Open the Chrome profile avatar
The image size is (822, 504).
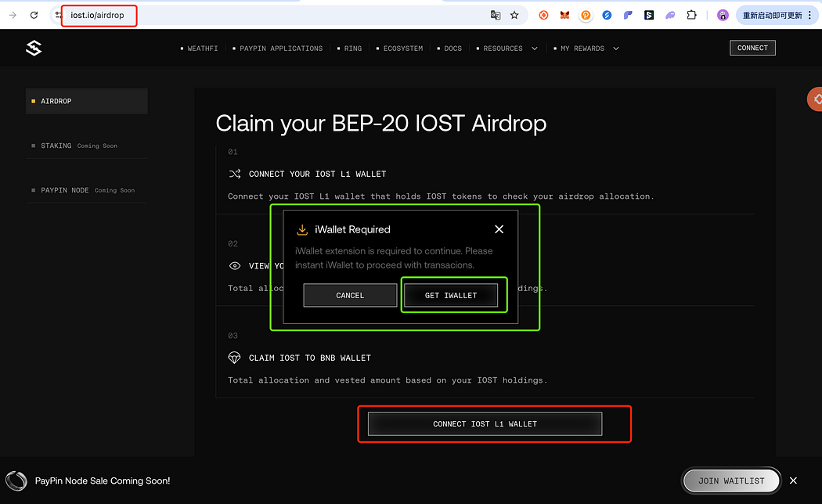click(723, 15)
